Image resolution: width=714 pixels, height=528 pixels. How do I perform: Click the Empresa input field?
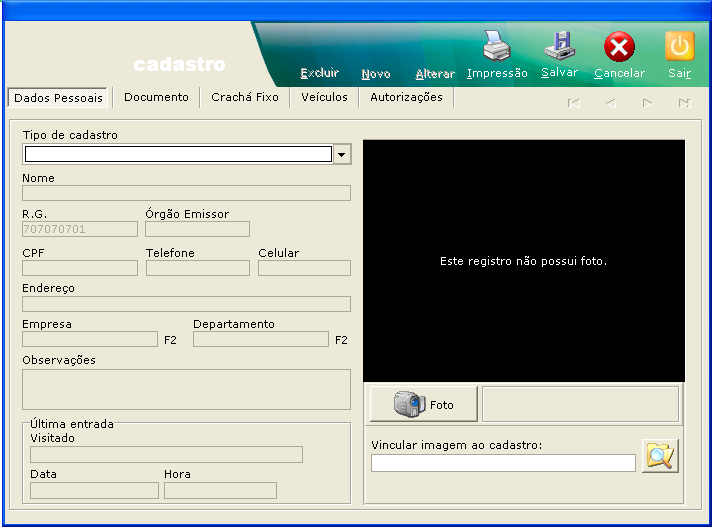click(x=90, y=339)
